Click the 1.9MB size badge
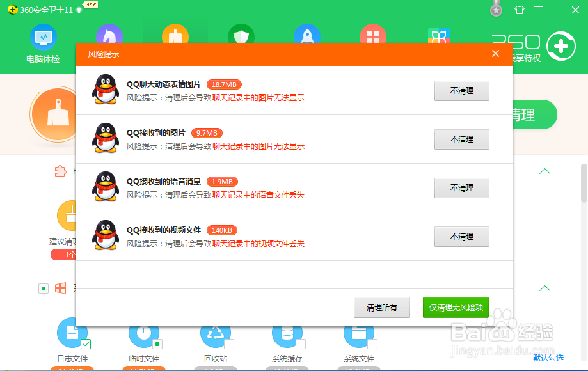Image resolution: width=588 pixels, height=371 pixels. click(x=222, y=182)
